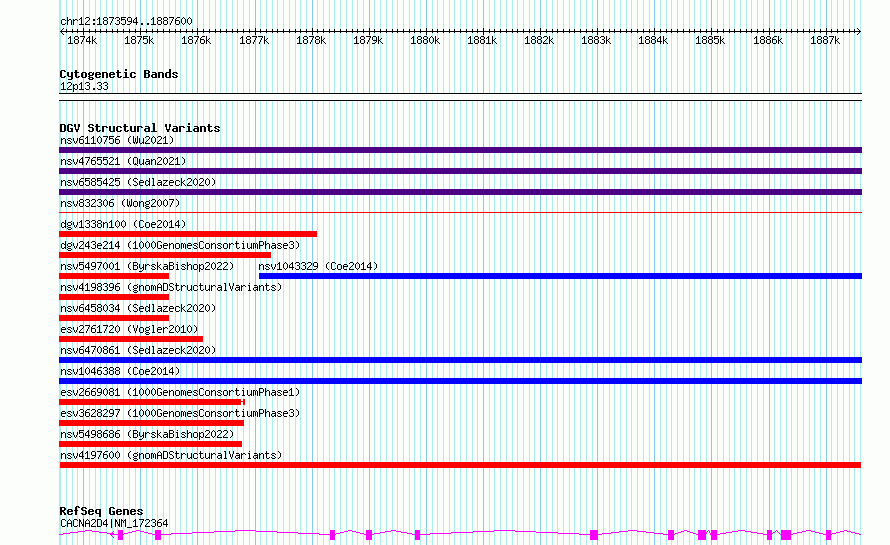Image resolution: width=890 pixels, height=545 pixels.
Task: Click the nsv1046388 blue bar
Action: coord(460,381)
